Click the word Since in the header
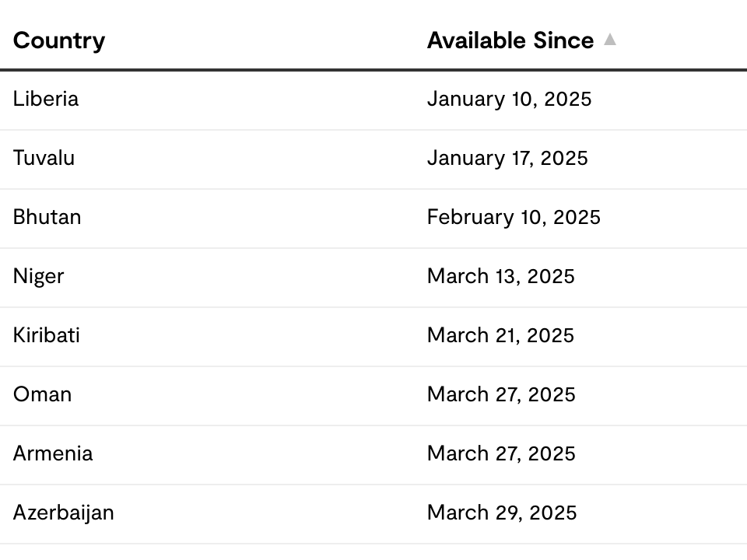The height and width of the screenshot is (560, 747). (563, 40)
